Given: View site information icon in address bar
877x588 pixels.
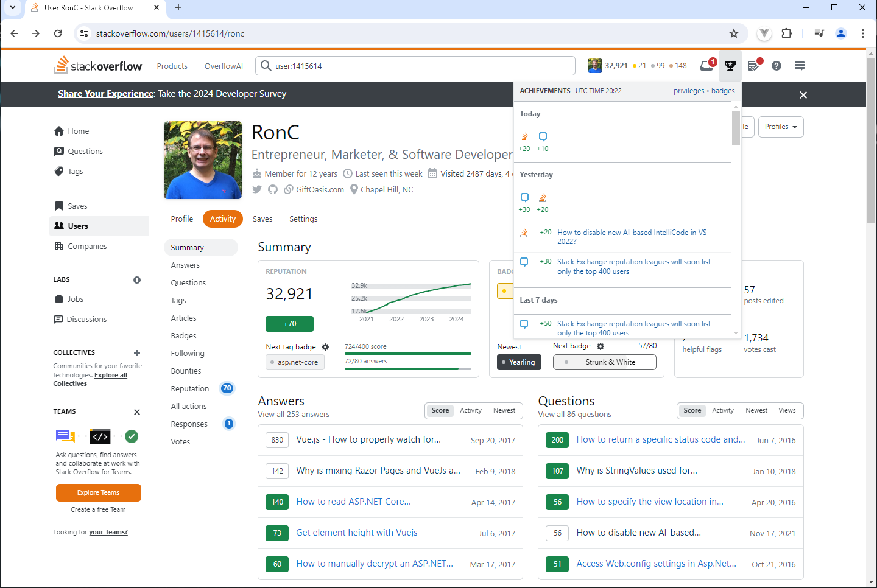Looking at the screenshot, I should pos(85,33).
